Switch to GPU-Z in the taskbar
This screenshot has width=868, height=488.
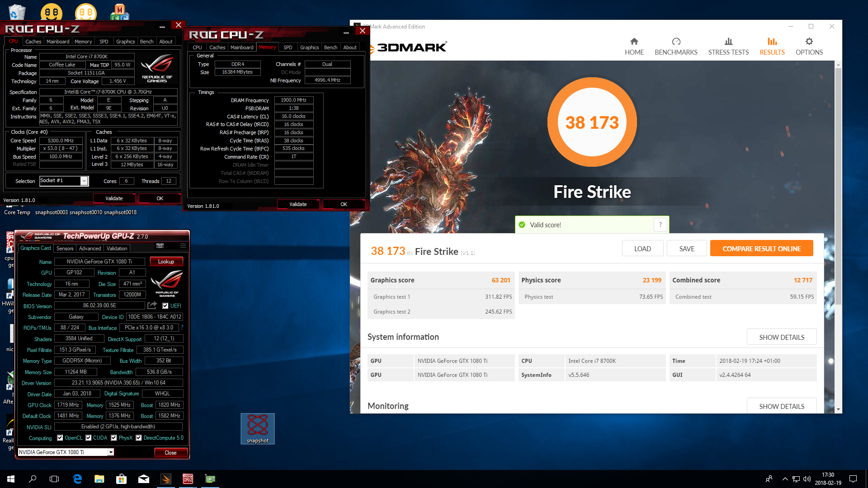tap(210, 479)
